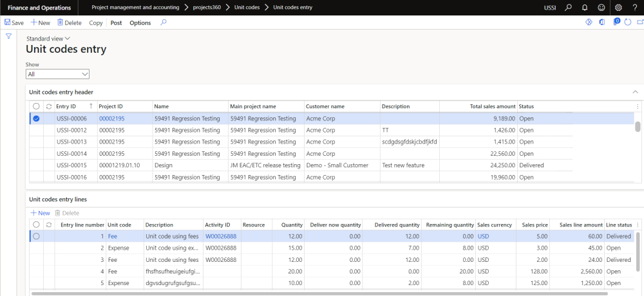Open project ID 00002195 link
This screenshot has width=644, height=296.
pyautogui.click(x=111, y=118)
